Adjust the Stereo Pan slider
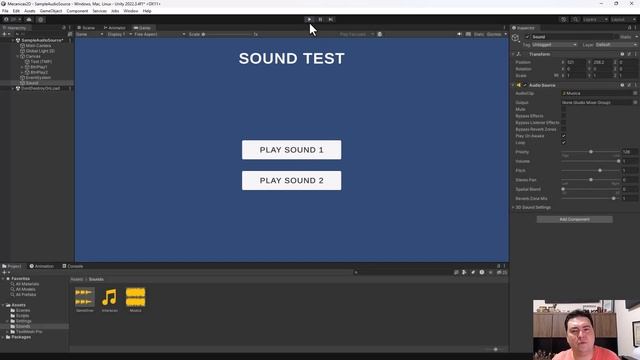 591,180
